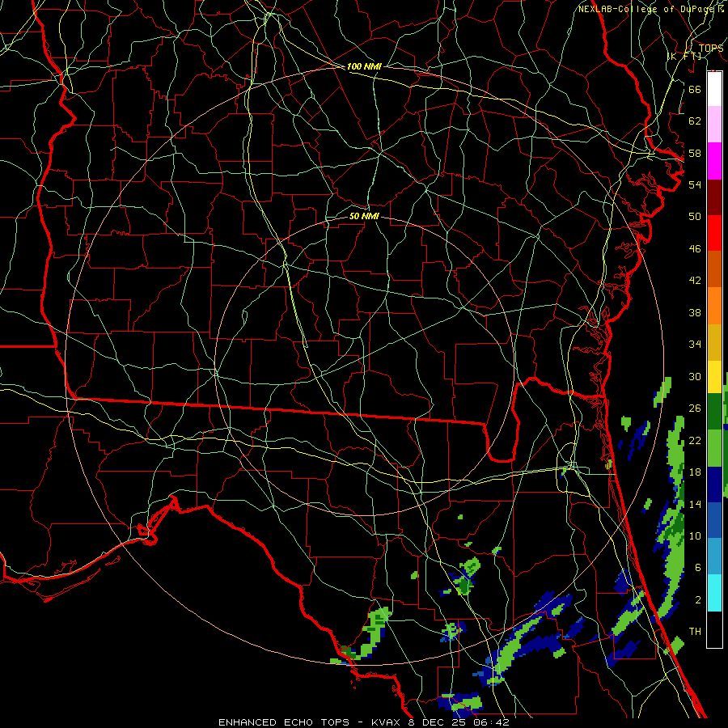Click the "ENHANCED ECHO TOPS" caption text
The width and height of the screenshot is (728, 728).
[x=284, y=722]
